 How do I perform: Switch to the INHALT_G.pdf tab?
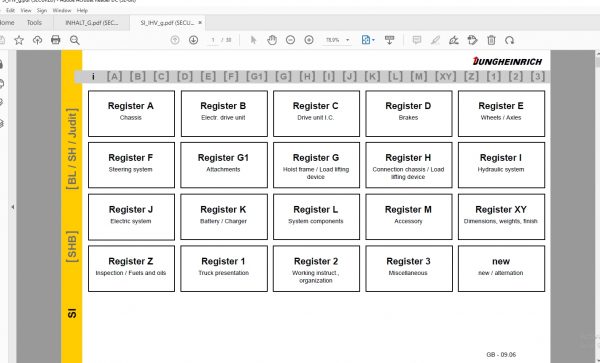click(x=91, y=23)
